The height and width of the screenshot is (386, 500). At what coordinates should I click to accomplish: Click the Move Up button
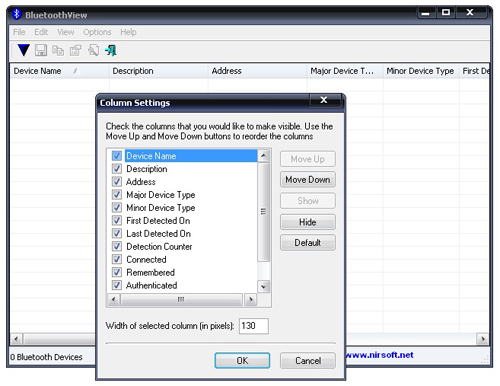[308, 159]
